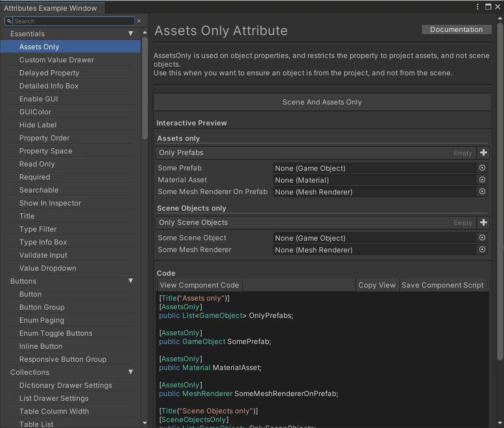Image resolution: width=504 pixels, height=428 pixels.
Task: Add item to Only Scene Objects list
Action: pos(483,222)
